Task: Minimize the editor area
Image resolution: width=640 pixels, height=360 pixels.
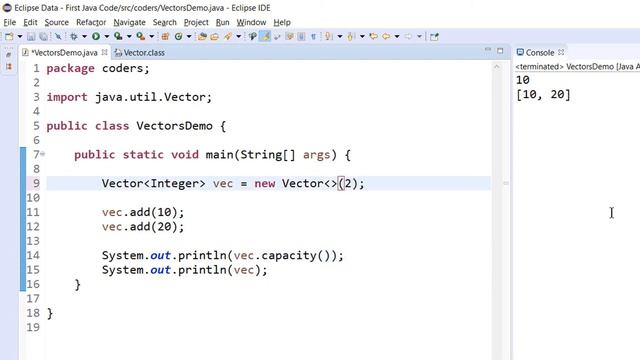Action: tap(488, 50)
